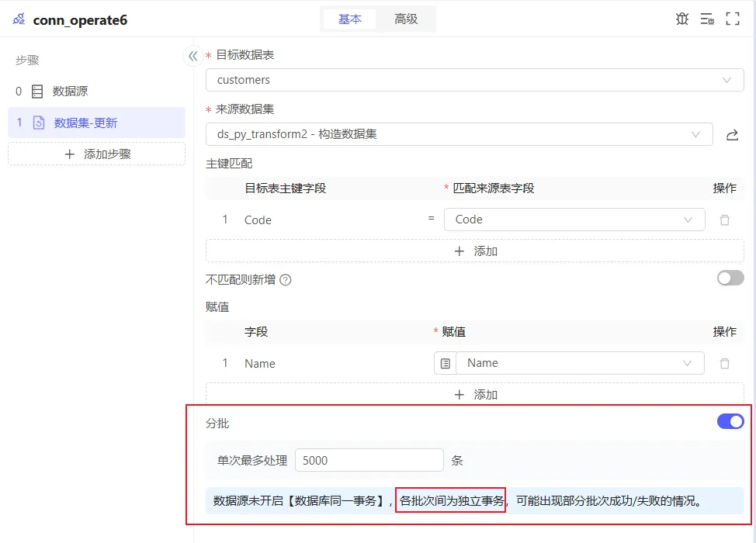Switch to the 高级 tab
756x543 pixels.
pos(406,19)
